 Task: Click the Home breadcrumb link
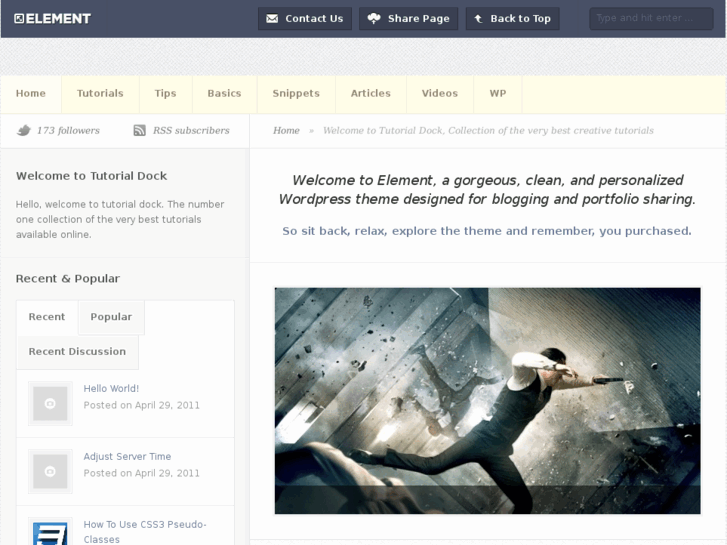[286, 131]
